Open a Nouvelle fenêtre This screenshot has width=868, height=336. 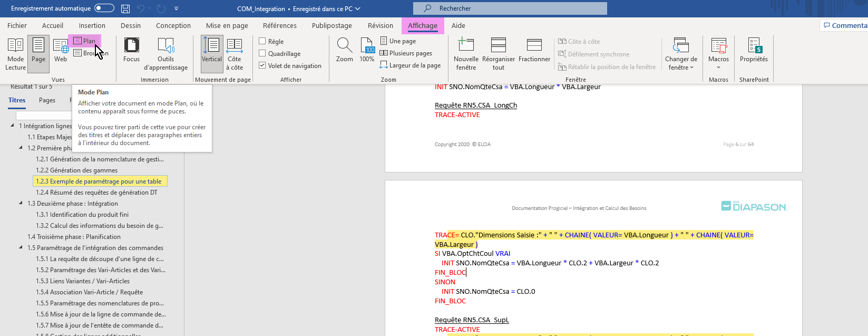point(466,54)
